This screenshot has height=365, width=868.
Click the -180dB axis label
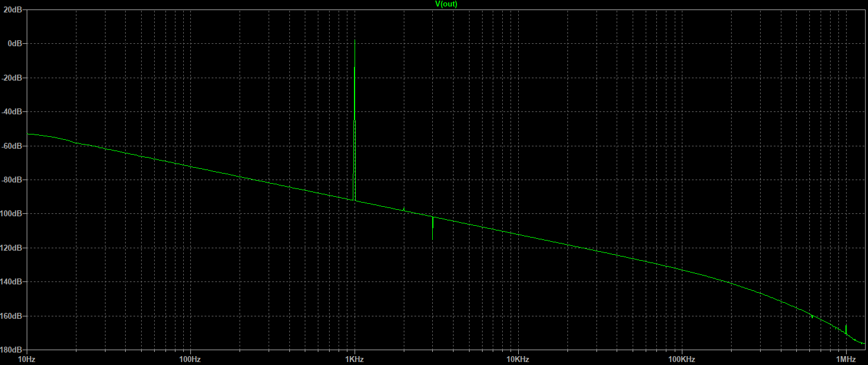12,350
